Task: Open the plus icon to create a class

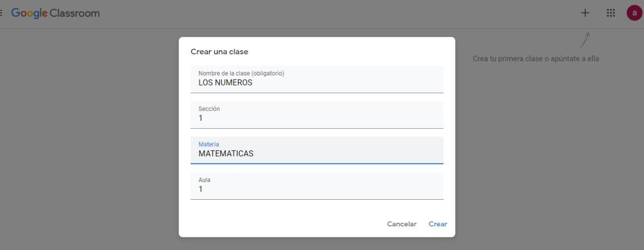Action: pyautogui.click(x=585, y=13)
